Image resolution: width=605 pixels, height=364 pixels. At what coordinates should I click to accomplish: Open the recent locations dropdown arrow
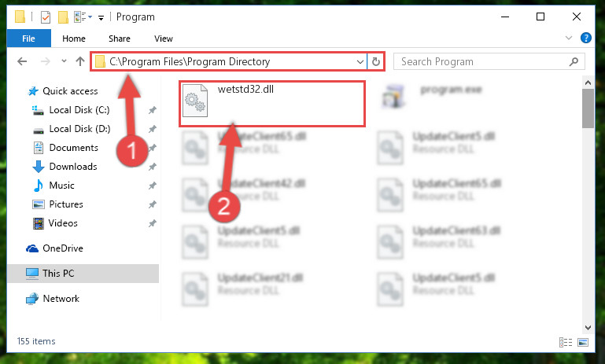coord(64,61)
